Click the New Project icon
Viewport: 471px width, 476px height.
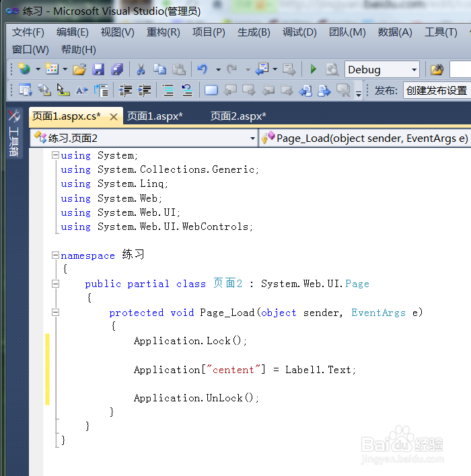(x=24, y=69)
